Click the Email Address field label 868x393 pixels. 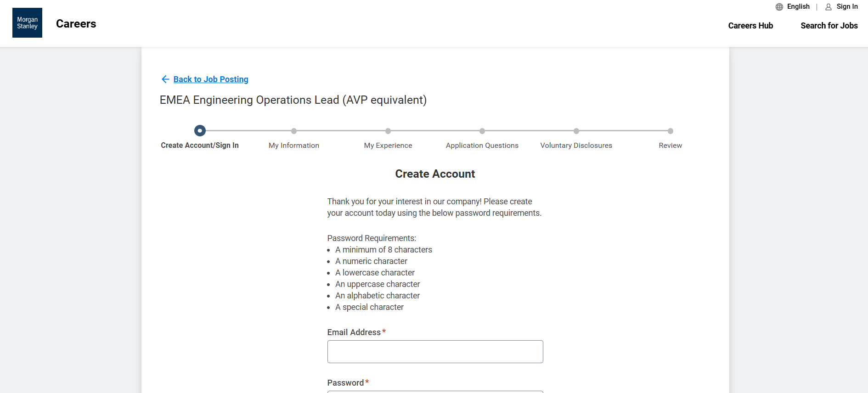click(x=354, y=332)
